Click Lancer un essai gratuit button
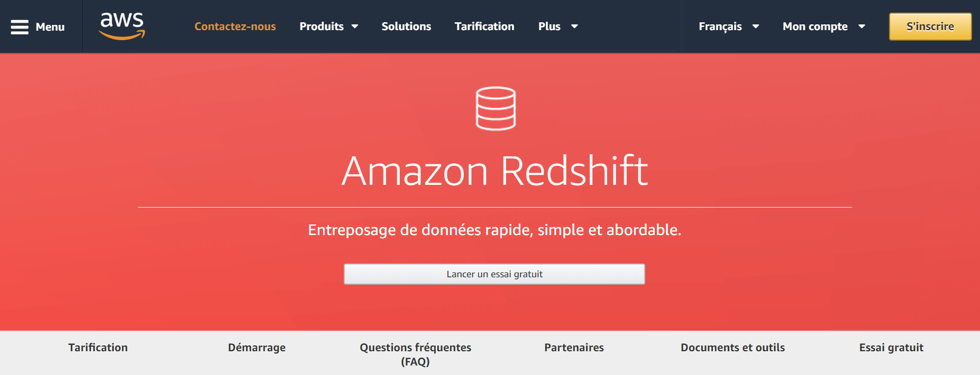This screenshot has width=980, height=375. 494,274
